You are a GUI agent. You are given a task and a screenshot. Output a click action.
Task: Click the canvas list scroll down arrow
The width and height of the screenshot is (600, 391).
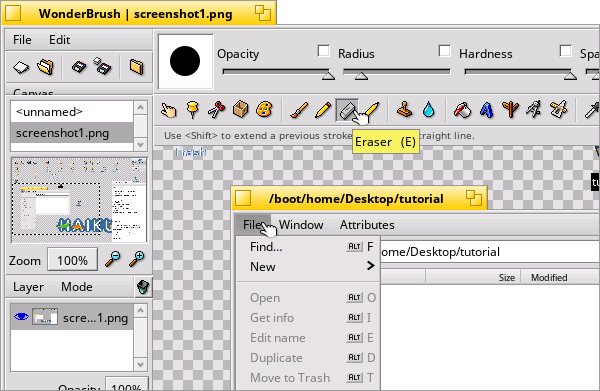tap(140, 145)
